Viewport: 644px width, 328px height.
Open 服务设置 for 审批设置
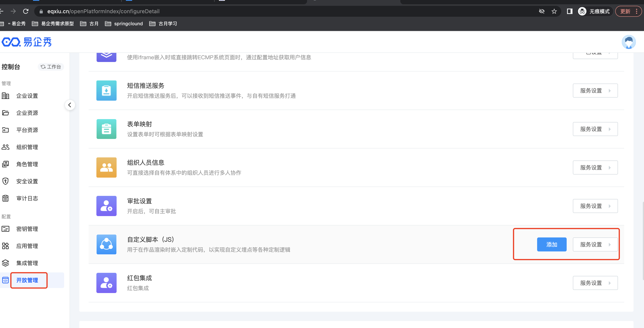[595, 206]
